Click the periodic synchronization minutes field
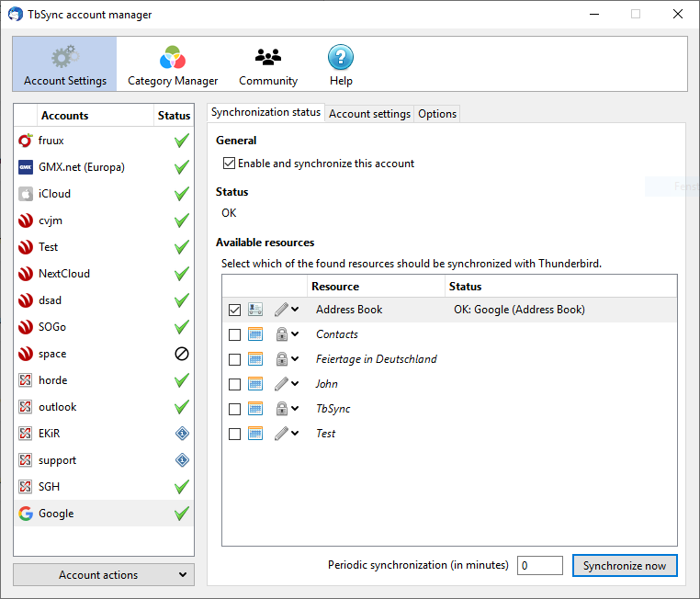This screenshot has height=599, width=700. (539, 566)
